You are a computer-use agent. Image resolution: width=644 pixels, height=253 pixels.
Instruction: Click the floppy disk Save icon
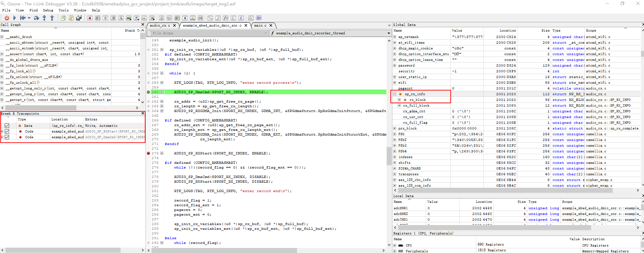(79, 18)
